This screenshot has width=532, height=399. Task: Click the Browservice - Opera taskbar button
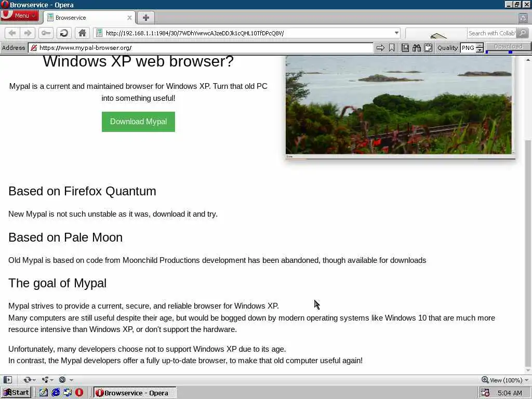pos(135,393)
